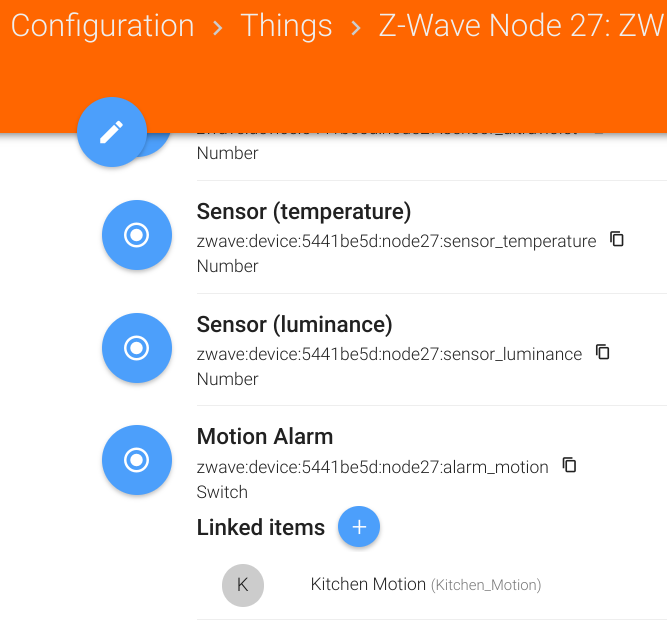Screen dimensions: 667x630
Task: Collapse the Motion Alarm channel title
Action: [x=265, y=437]
